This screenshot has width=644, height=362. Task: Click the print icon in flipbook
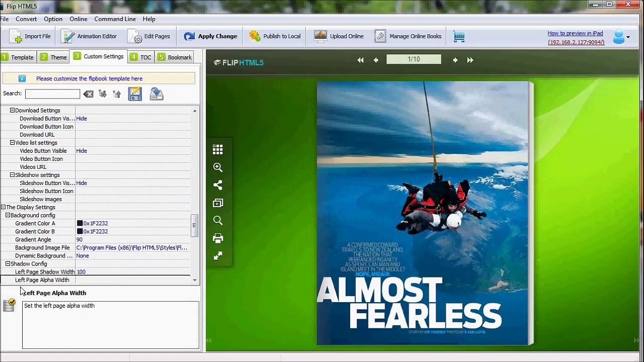[218, 238]
